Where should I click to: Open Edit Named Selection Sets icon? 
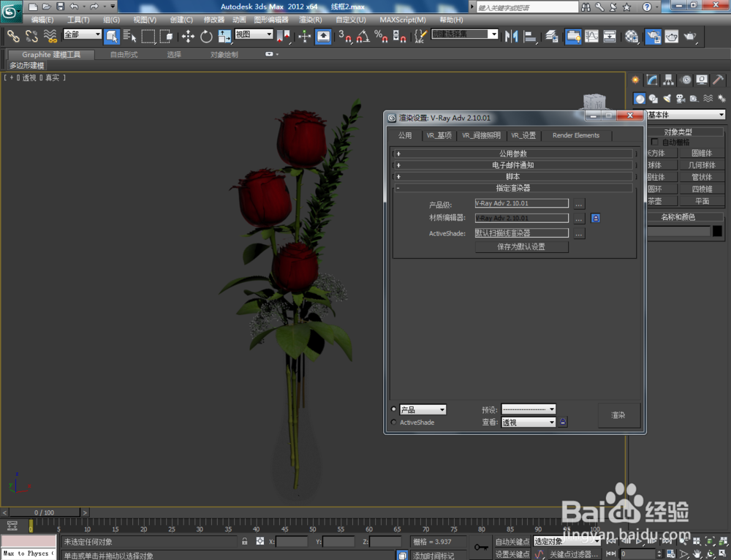point(420,36)
